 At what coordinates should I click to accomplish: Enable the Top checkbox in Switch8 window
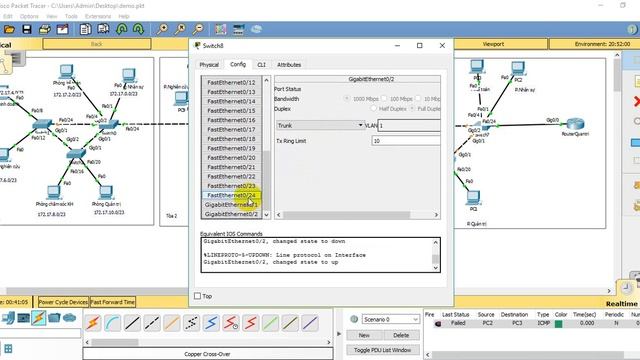coord(198,296)
